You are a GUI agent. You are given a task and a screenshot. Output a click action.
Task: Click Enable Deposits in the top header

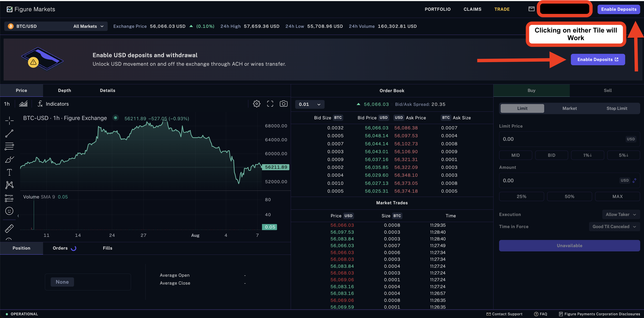618,9
